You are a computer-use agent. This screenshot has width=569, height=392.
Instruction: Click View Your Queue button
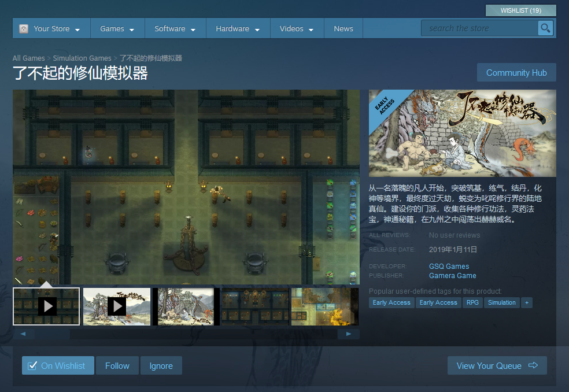(x=497, y=365)
